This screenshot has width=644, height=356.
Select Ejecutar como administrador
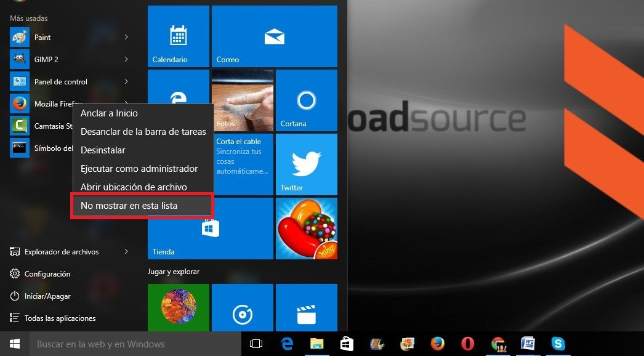tap(143, 169)
